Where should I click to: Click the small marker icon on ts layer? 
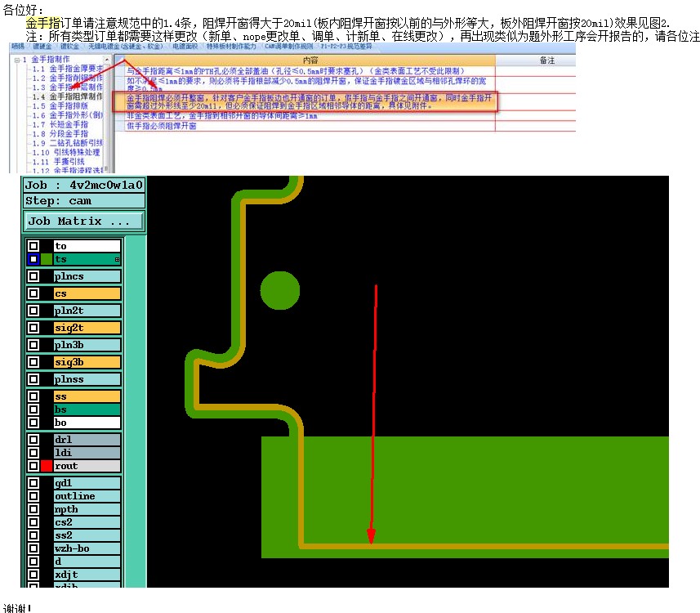pos(117,259)
